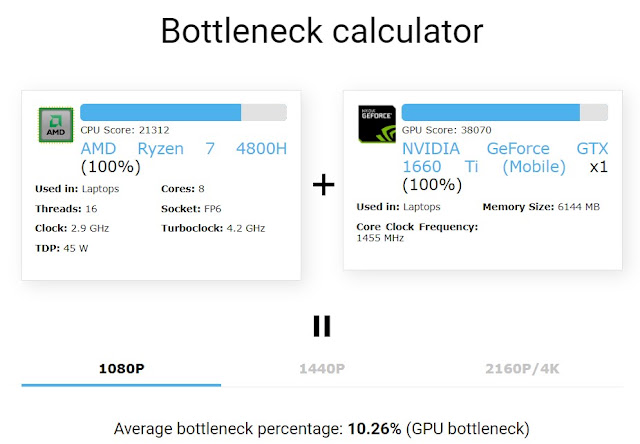The image size is (640, 444).
Task: Switch to the 2160P/4K tab
Action: 522,369
